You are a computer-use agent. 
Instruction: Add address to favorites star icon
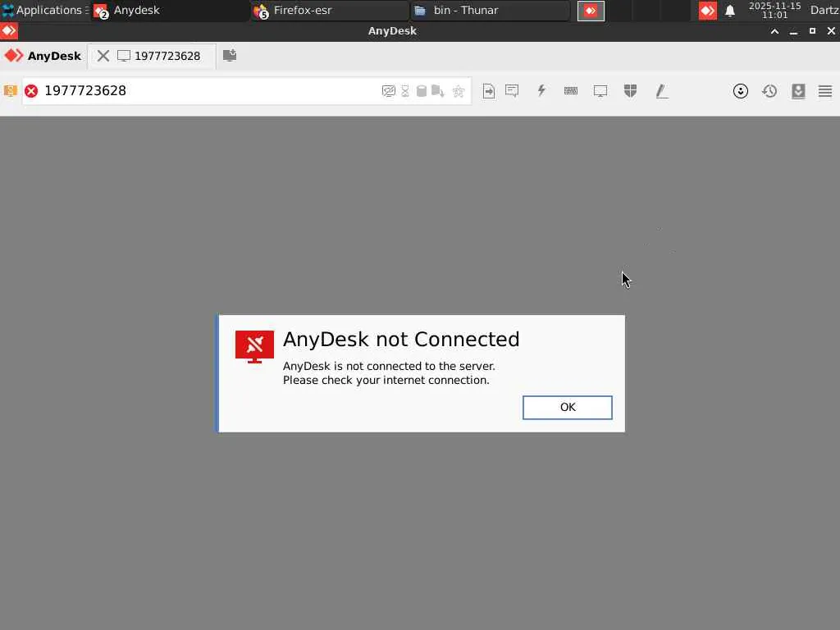click(x=458, y=91)
